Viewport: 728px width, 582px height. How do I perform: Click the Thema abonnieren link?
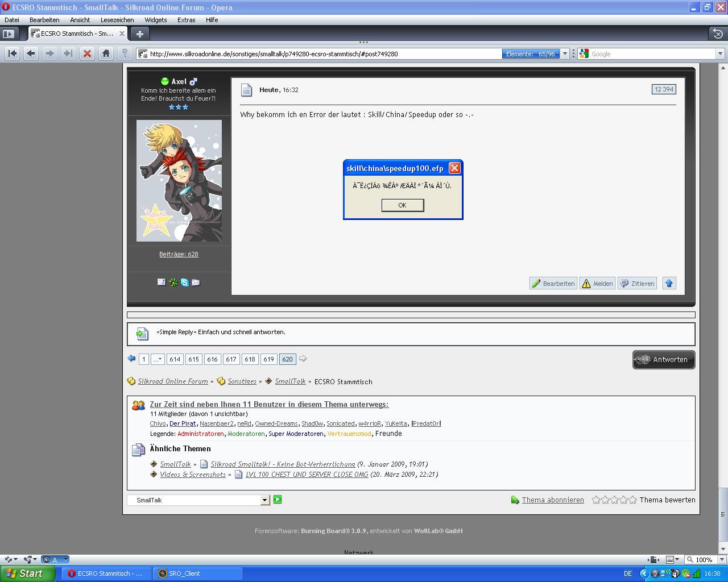click(x=552, y=500)
